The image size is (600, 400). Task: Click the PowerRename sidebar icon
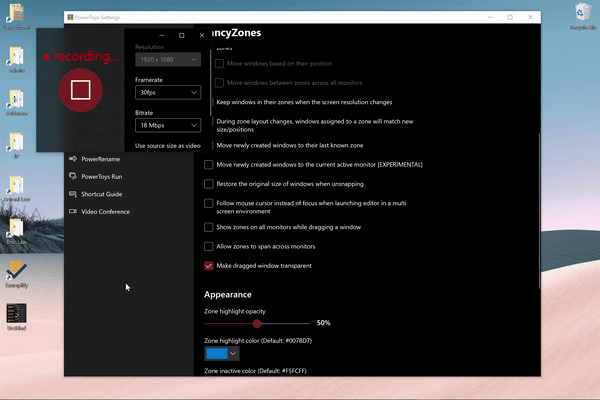tap(73, 158)
